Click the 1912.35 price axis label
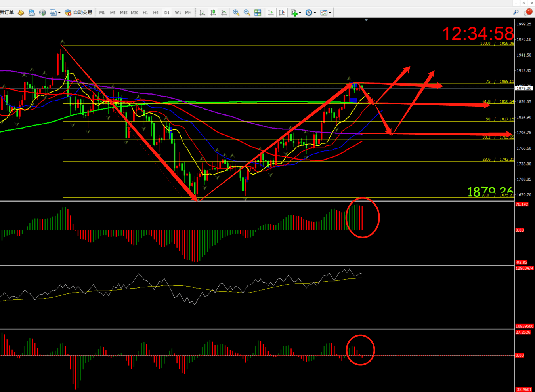535x392 pixels. click(x=524, y=70)
